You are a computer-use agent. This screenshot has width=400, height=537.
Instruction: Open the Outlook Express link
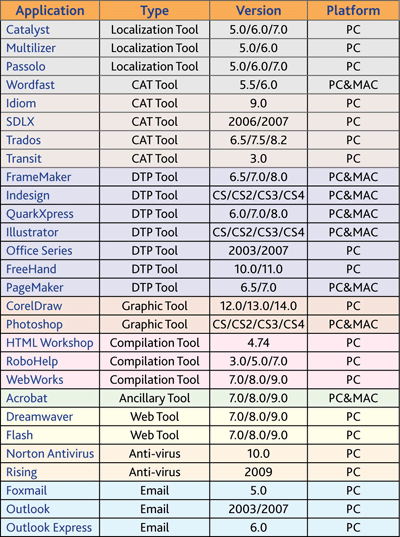(49, 528)
